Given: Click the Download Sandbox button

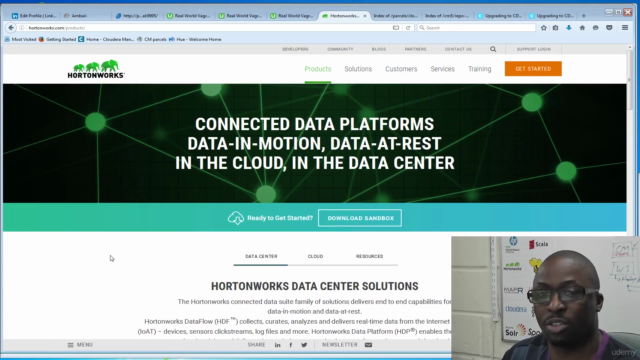Looking at the screenshot, I should (360, 218).
